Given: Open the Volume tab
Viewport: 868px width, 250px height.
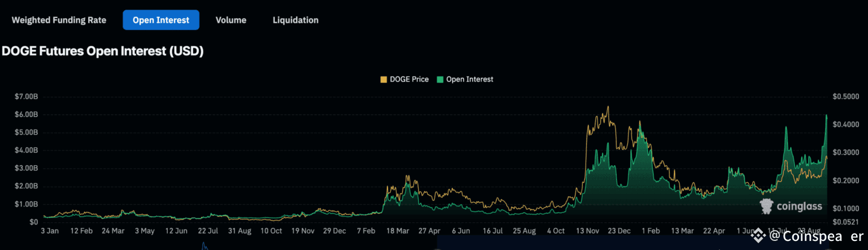Looking at the screenshot, I should tap(231, 20).
